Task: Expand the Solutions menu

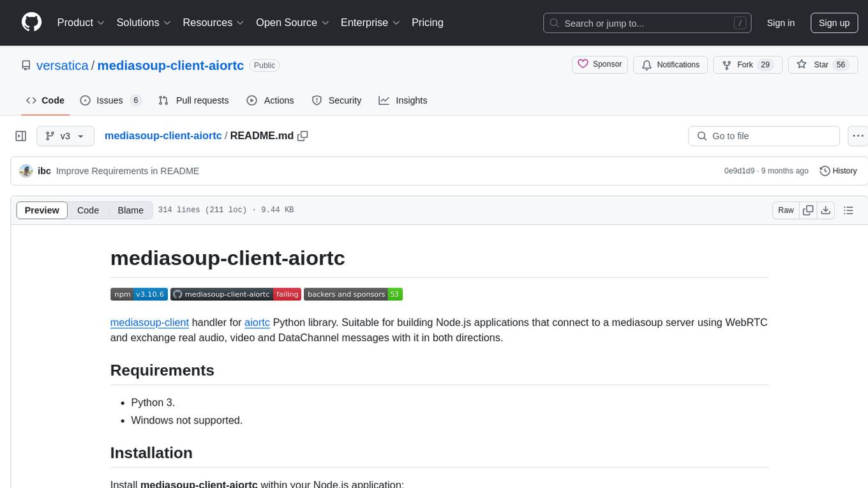Action: 144,22
